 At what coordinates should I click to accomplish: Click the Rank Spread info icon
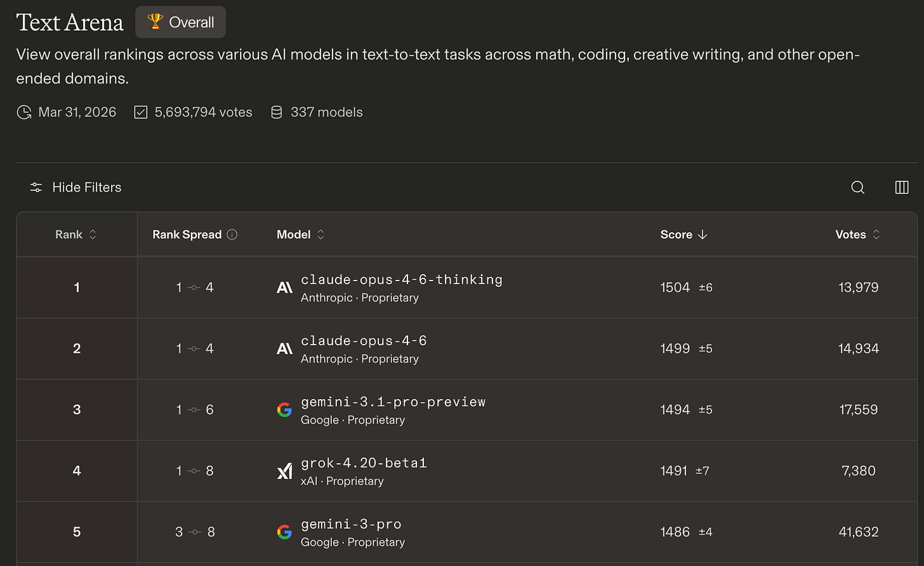click(232, 235)
